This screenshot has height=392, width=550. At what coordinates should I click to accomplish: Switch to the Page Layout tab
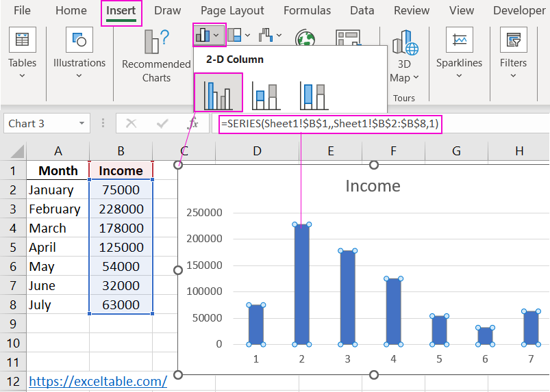(232, 10)
